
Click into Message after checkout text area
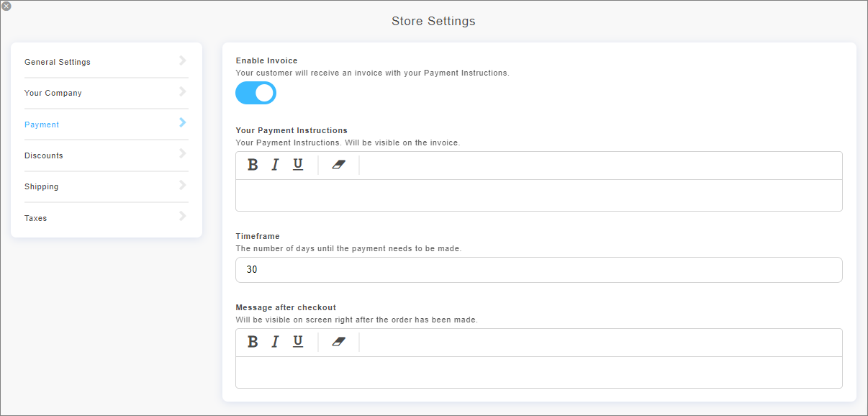(x=538, y=372)
